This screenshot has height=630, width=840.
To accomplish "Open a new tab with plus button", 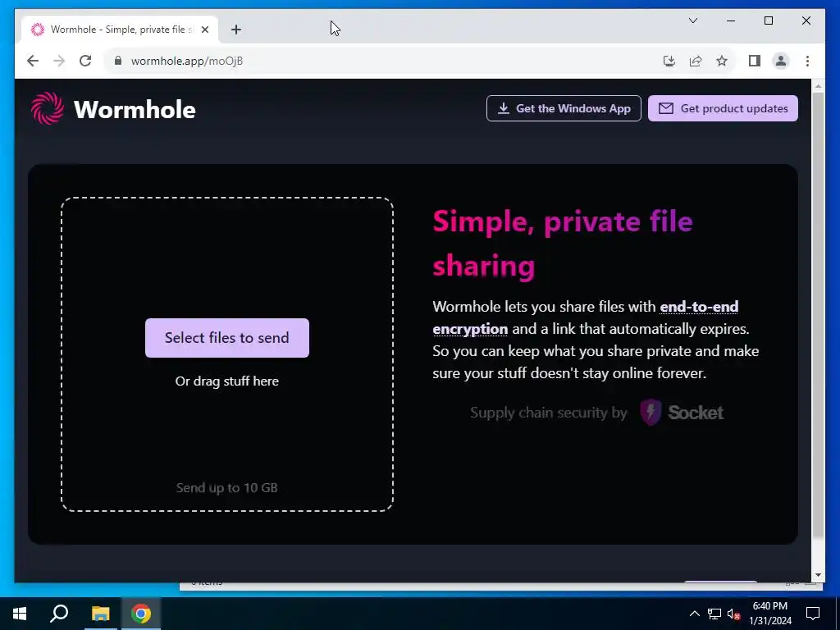I will tap(236, 30).
